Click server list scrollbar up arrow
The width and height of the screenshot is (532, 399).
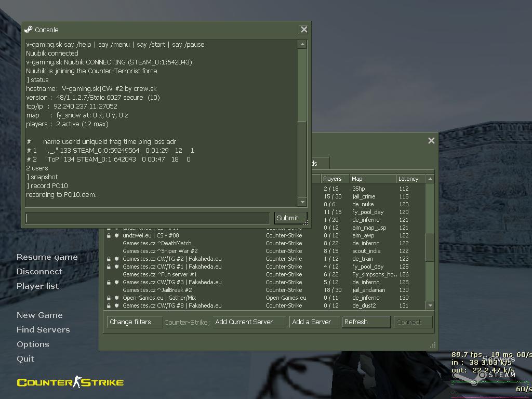click(x=430, y=179)
